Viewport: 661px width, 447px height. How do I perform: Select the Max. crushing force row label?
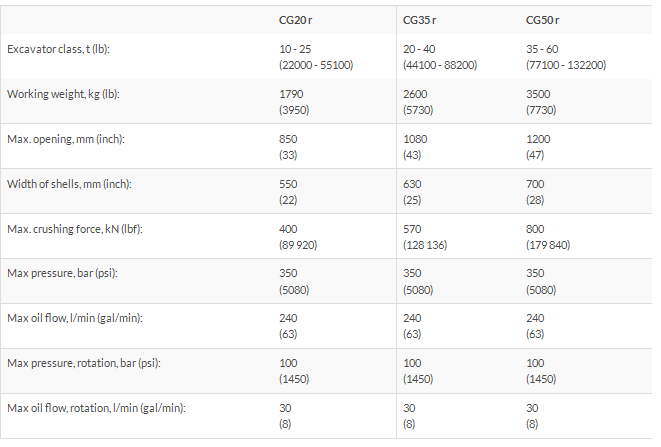(x=75, y=229)
